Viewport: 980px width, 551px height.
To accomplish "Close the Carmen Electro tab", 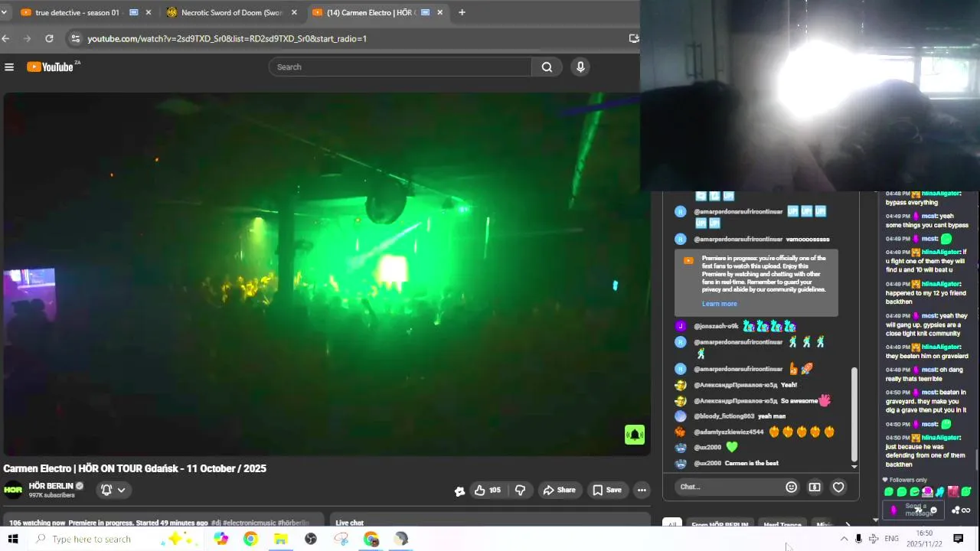I will [439, 12].
